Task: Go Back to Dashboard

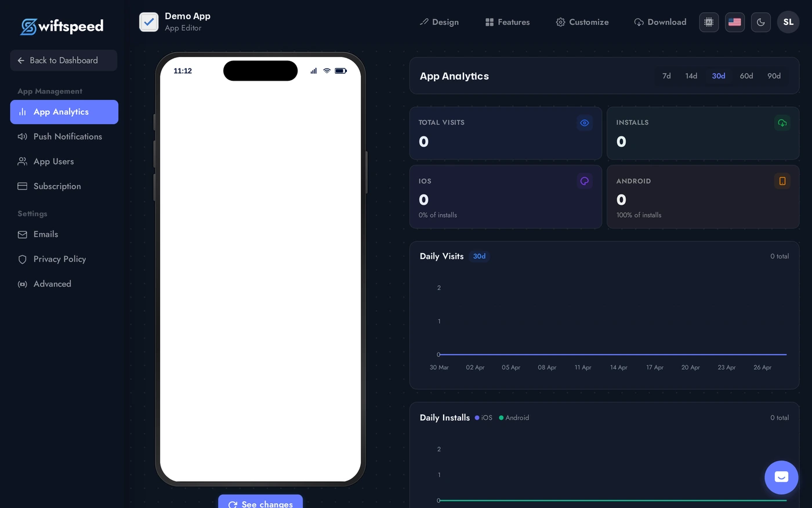Action: click(x=63, y=60)
